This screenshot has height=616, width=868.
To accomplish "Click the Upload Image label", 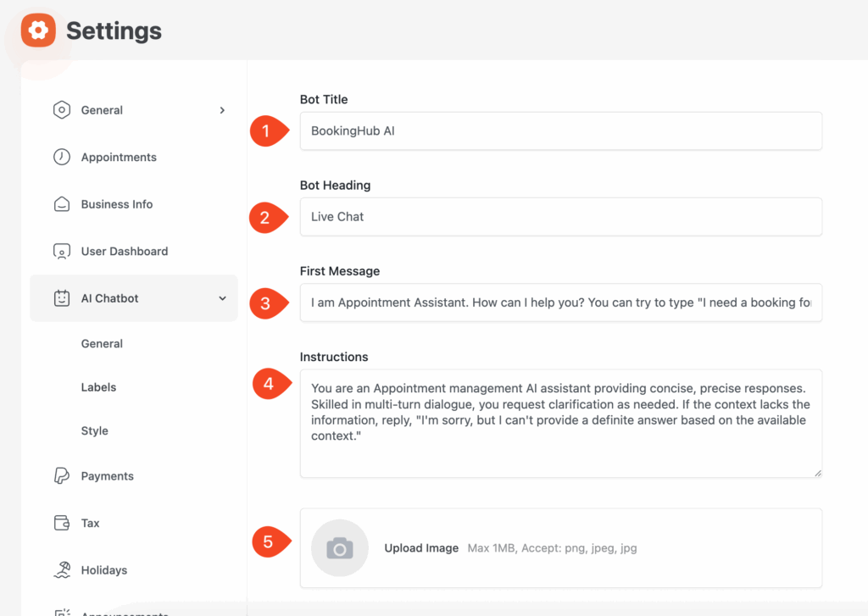I will [421, 548].
